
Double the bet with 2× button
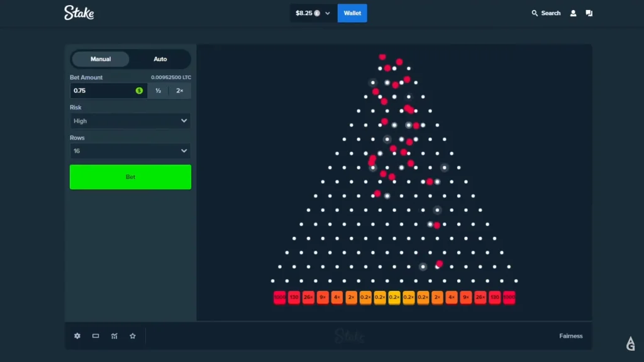click(x=180, y=90)
